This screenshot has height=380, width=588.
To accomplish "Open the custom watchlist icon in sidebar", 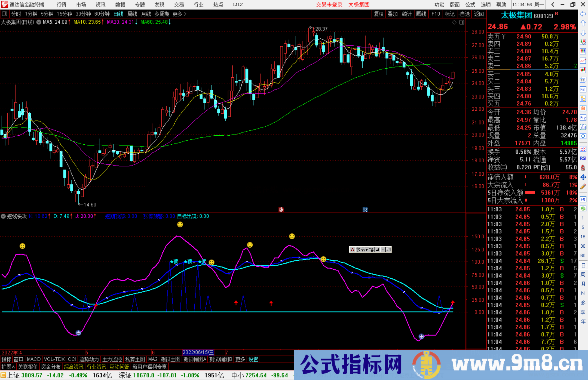I will point(583,42).
